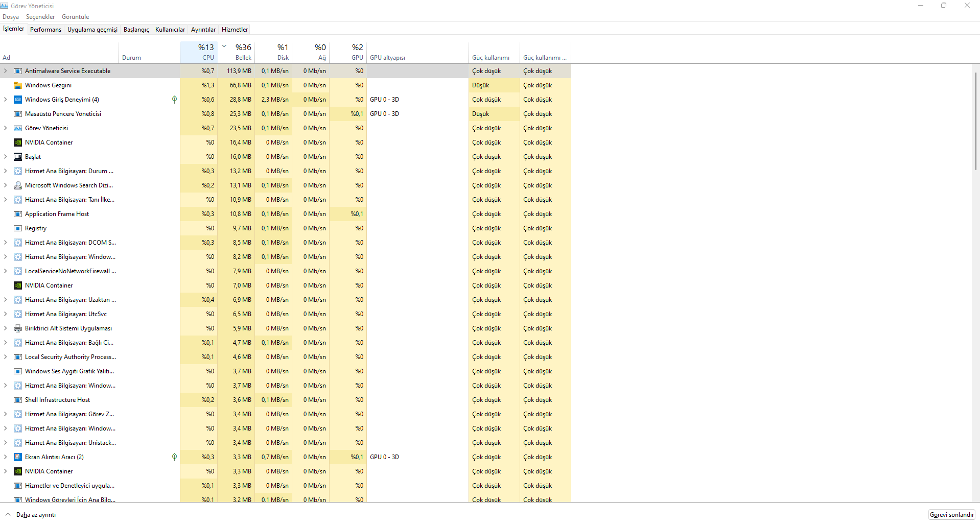Image resolution: width=980 pixels, height=525 pixels.
Task: Expand the Antimalware Service Executable row
Action: click(x=6, y=71)
